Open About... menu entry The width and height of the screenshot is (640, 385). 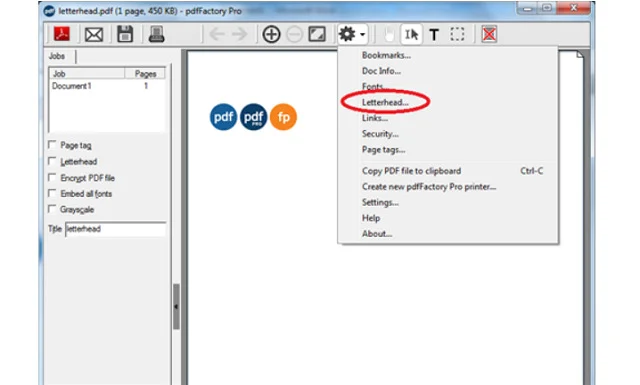[x=377, y=234]
